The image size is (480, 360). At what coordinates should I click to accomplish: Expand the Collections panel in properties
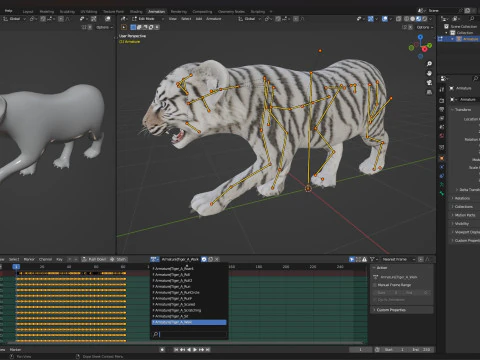[x=463, y=207]
